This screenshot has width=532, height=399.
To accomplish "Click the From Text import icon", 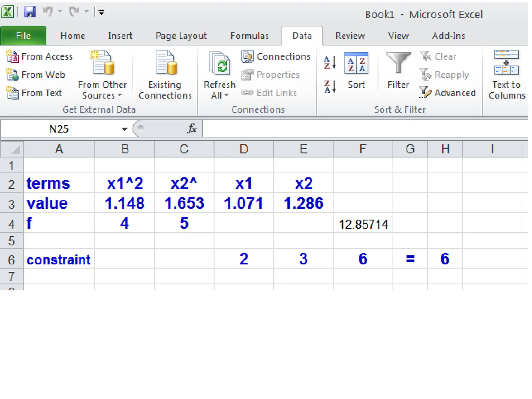I will [x=12, y=93].
